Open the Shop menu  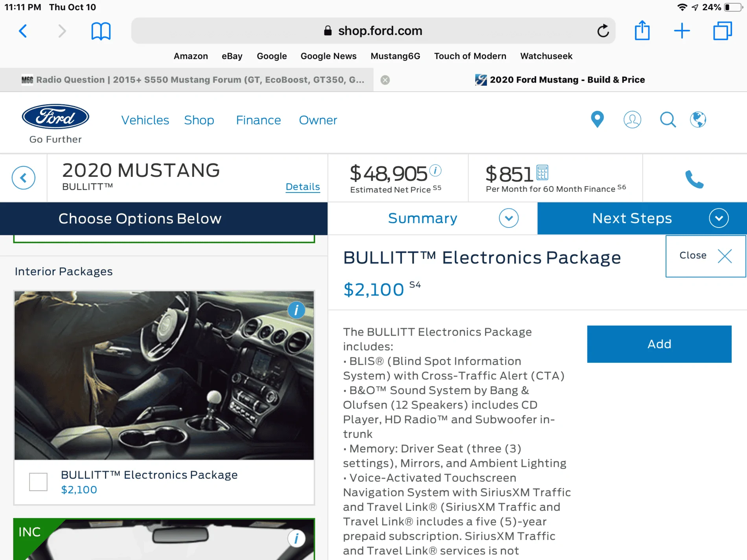199,120
